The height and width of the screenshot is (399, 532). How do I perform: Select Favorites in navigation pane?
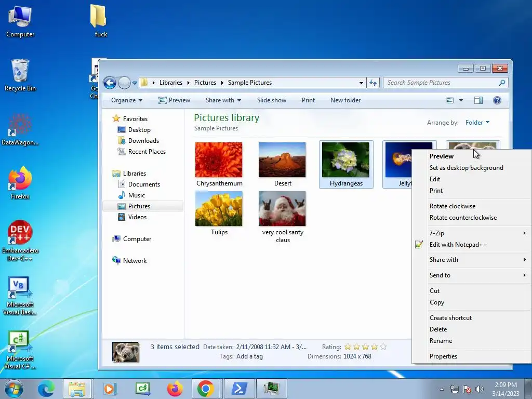135,119
